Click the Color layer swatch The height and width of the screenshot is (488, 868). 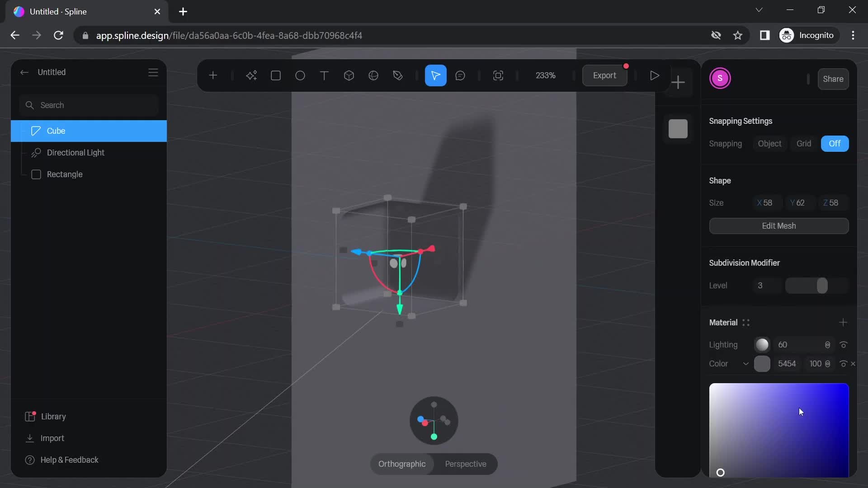pyautogui.click(x=762, y=364)
